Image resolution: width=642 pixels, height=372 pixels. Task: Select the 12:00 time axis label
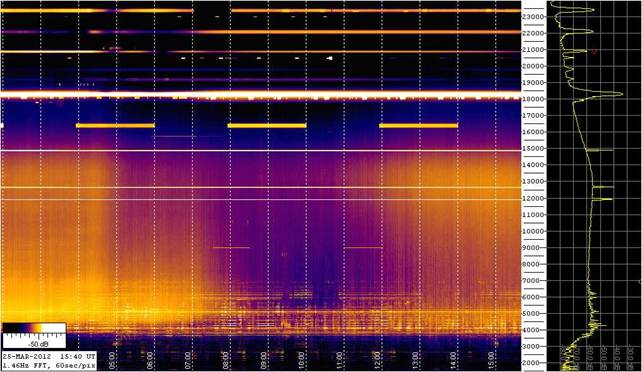[378, 360]
